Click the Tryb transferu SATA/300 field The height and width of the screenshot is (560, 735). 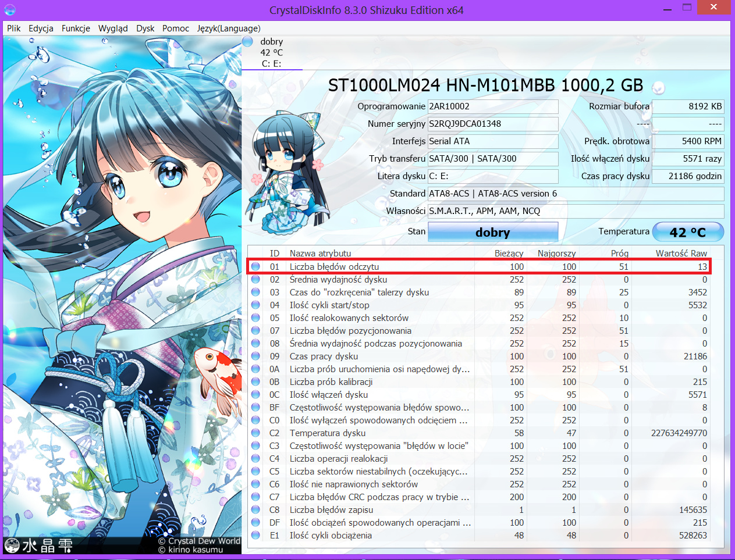(x=493, y=159)
